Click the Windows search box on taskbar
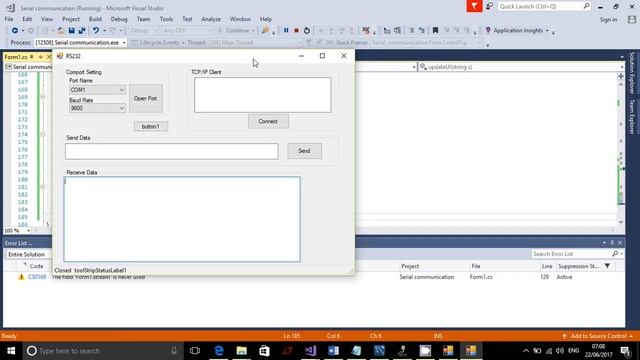 [103, 351]
